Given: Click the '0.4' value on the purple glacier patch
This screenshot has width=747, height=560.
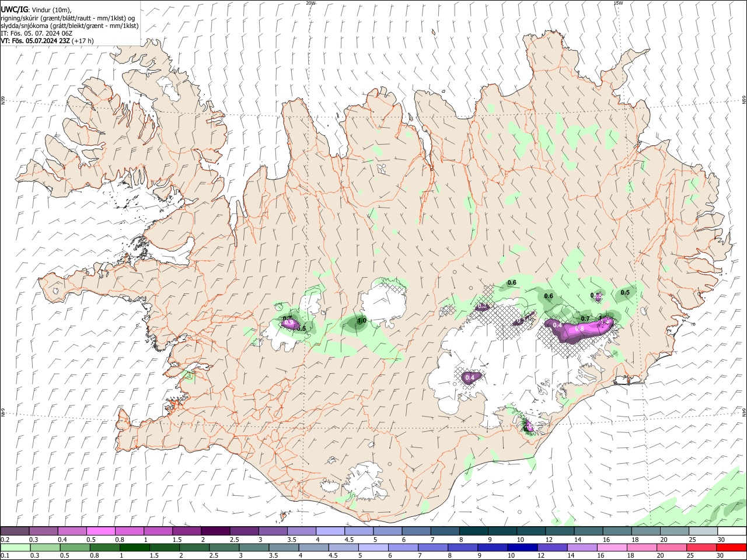Looking at the screenshot, I should [x=470, y=377].
